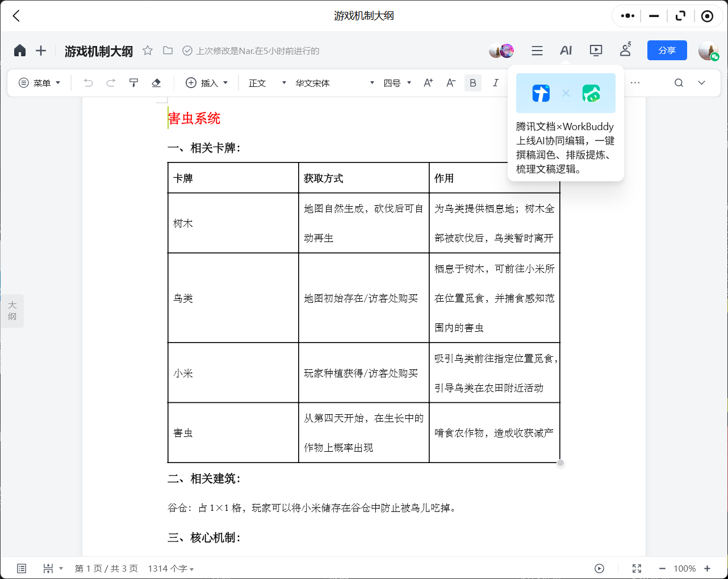Toggle italic formatting
Viewport: 728px width, 579px height.
coord(495,83)
